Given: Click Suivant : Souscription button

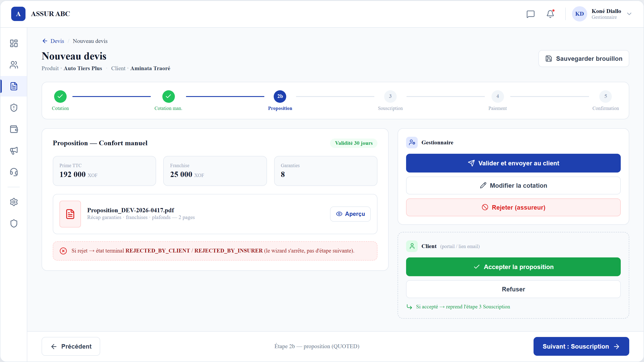Looking at the screenshot, I should click(x=581, y=346).
